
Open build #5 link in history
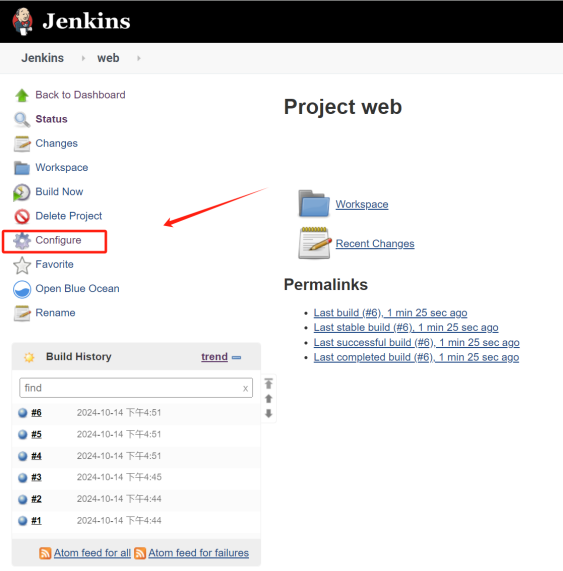(x=36, y=434)
